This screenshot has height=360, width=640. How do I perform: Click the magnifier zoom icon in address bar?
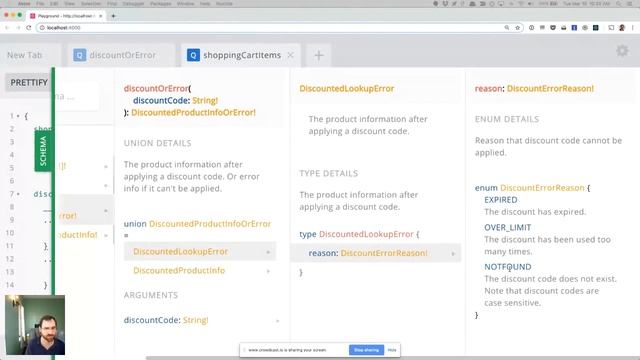tap(507, 28)
